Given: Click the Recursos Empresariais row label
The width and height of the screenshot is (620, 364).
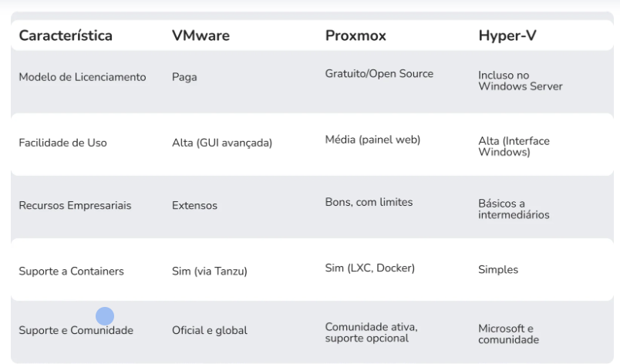Looking at the screenshot, I should pyautogui.click(x=76, y=206).
